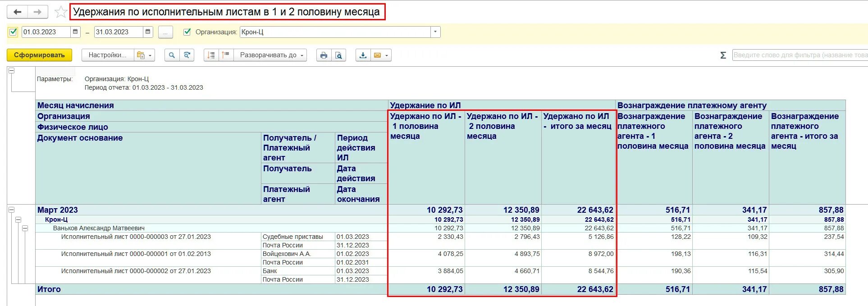
Task: Expand all groups icon in toolbar
Action: 226,55
